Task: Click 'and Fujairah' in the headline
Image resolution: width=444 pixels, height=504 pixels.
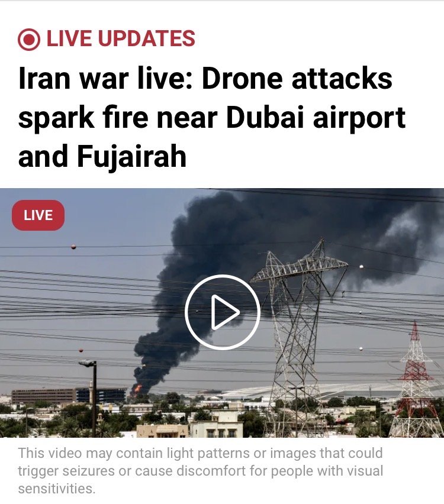Action: pyautogui.click(x=102, y=157)
